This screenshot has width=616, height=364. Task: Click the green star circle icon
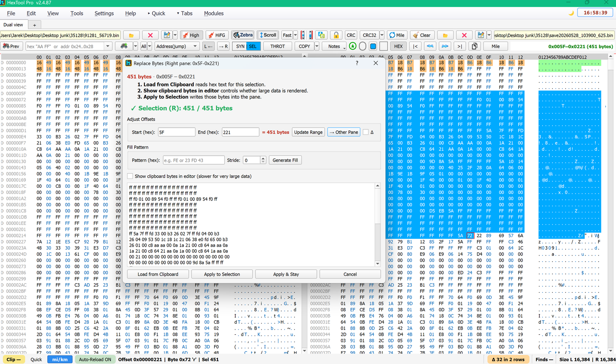(353, 46)
